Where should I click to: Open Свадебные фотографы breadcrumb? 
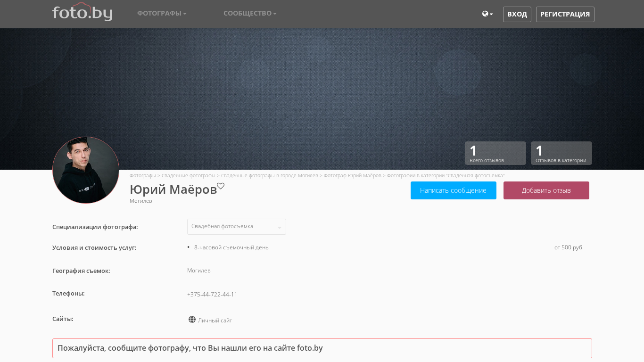click(x=188, y=175)
